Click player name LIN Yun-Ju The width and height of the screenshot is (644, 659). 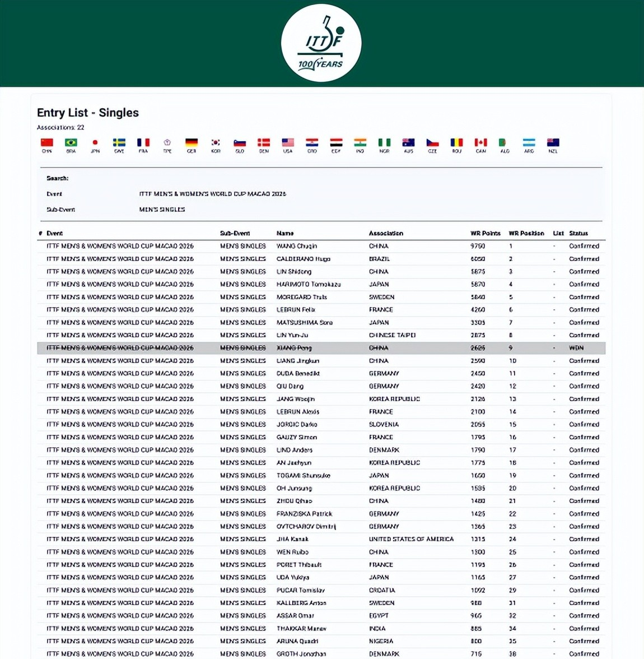point(292,335)
